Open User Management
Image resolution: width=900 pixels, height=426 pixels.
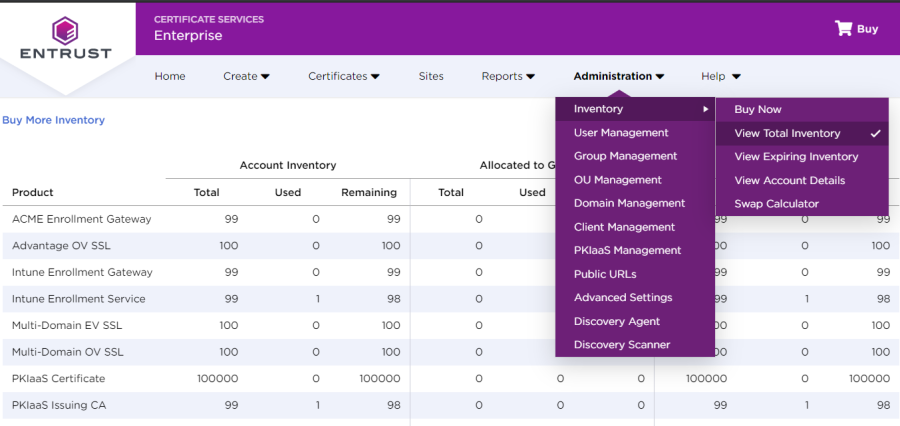pos(621,132)
